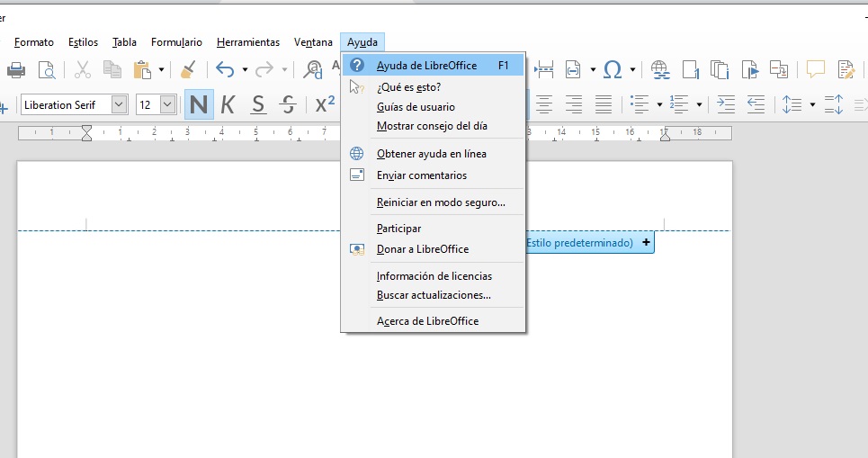The height and width of the screenshot is (458, 868).
Task: Expand the Undo history arrow
Action: point(245,70)
